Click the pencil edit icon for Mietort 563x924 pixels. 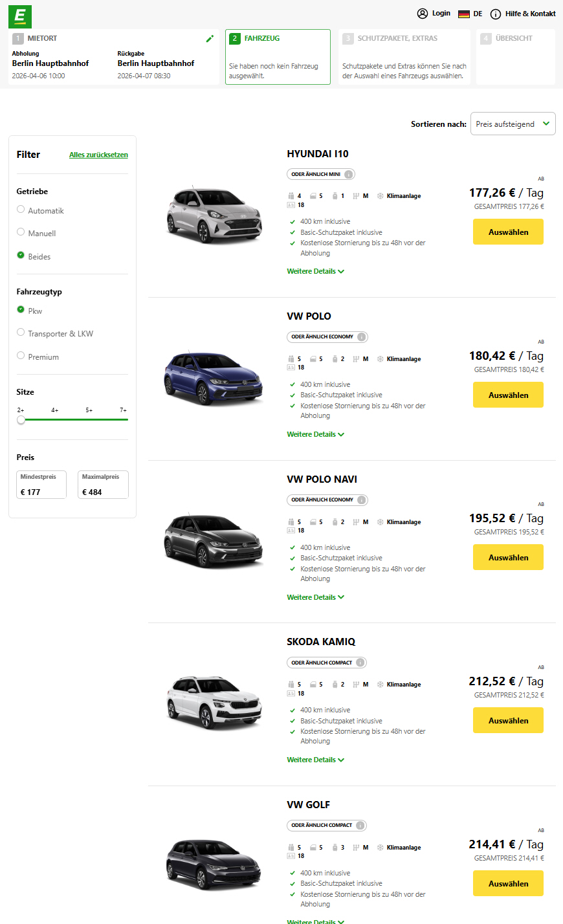(210, 39)
